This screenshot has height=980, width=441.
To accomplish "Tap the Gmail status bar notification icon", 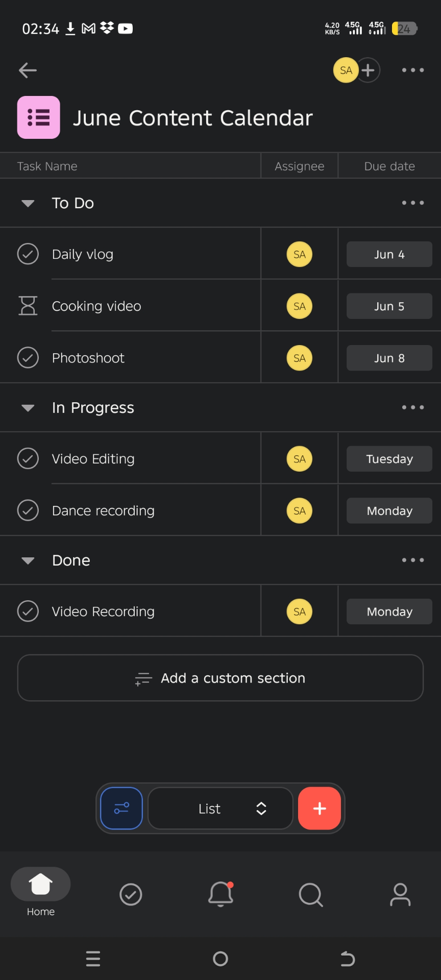I will click(89, 29).
